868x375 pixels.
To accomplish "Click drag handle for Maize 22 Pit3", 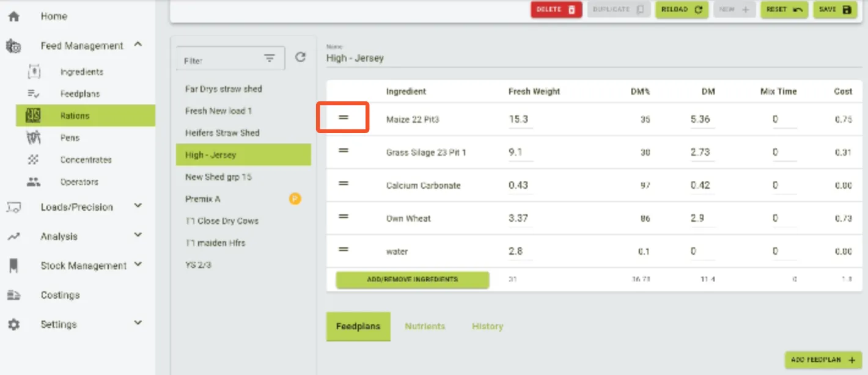I will tap(344, 117).
